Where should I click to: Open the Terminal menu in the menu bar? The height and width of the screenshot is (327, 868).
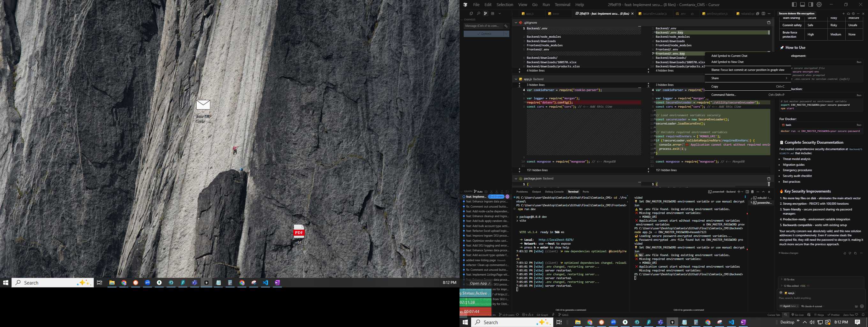point(562,5)
